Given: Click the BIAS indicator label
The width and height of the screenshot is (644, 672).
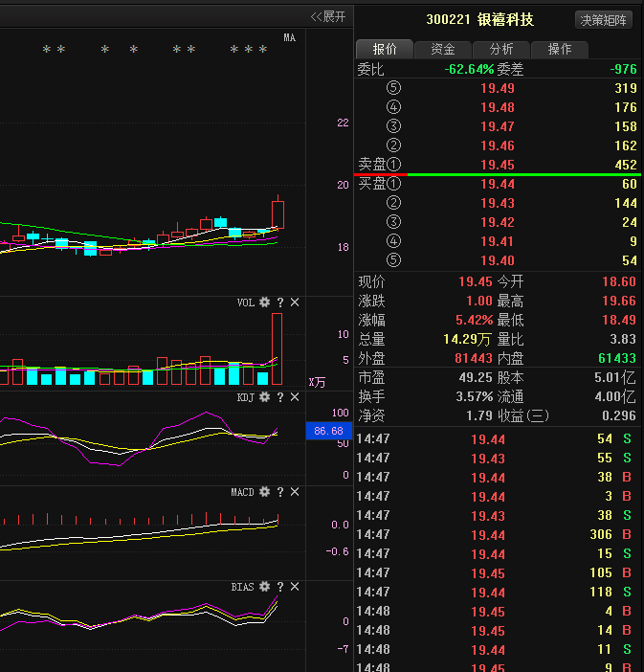Looking at the screenshot, I should [242, 587].
